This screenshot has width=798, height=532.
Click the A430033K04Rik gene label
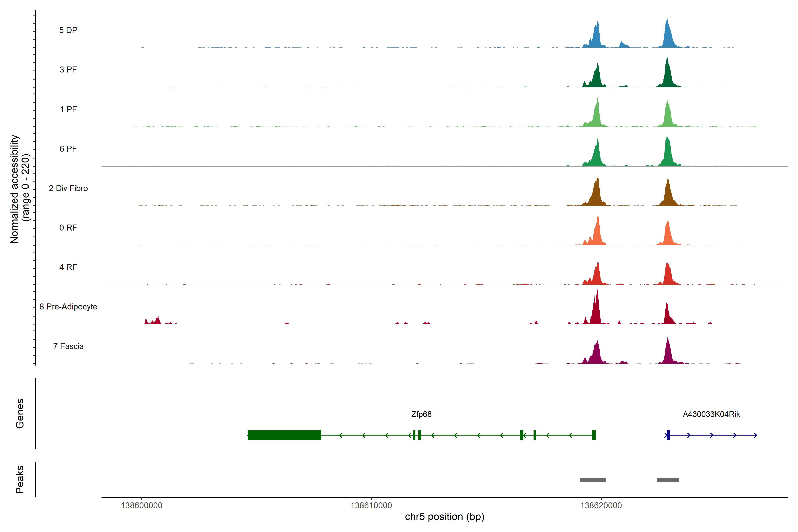coord(711,414)
